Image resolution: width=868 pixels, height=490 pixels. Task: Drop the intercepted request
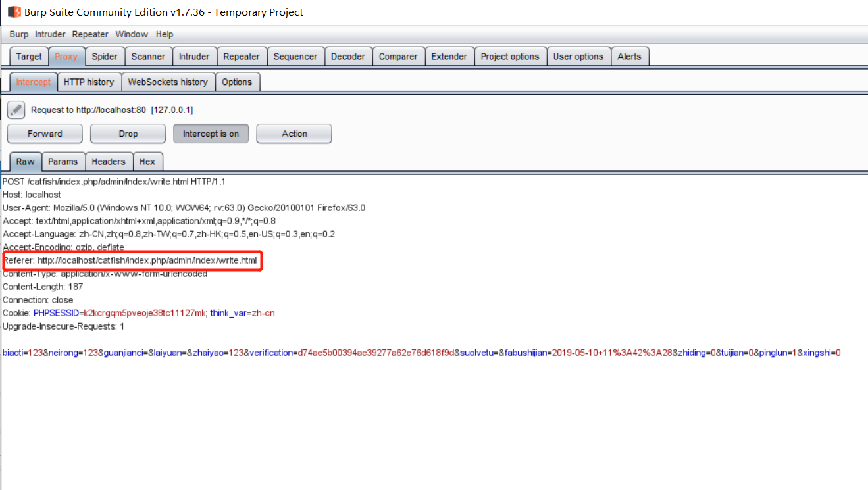point(128,134)
